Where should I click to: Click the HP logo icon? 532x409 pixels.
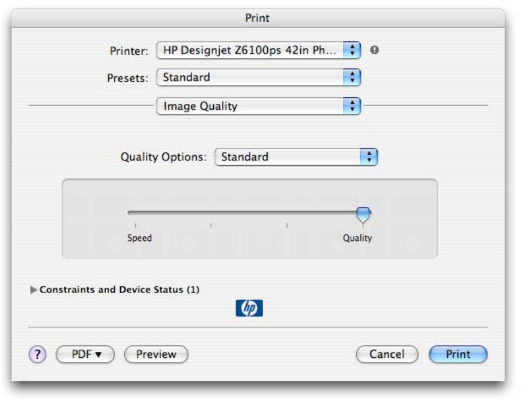[x=249, y=308]
